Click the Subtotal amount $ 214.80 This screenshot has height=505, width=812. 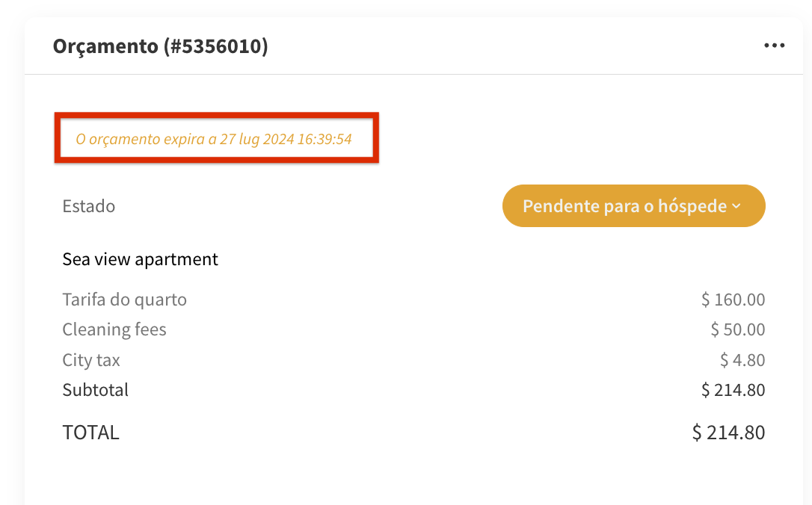pos(733,390)
